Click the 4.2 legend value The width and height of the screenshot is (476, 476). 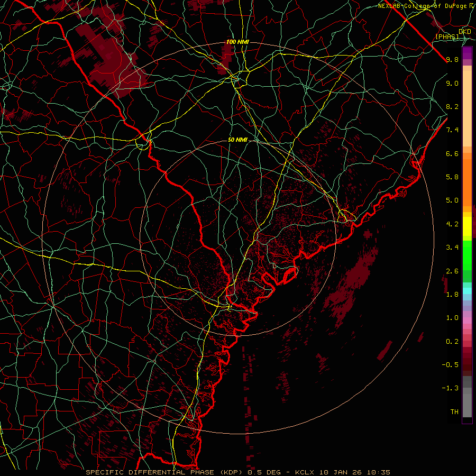pyautogui.click(x=452, y=224)
